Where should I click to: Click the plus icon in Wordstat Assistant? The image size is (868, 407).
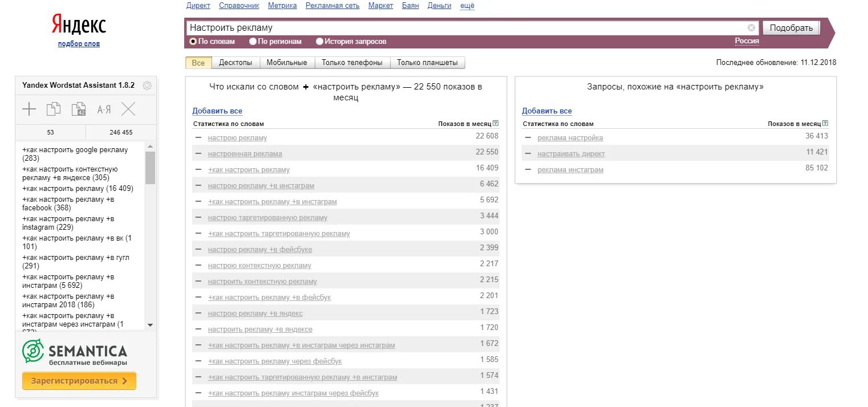29,109
